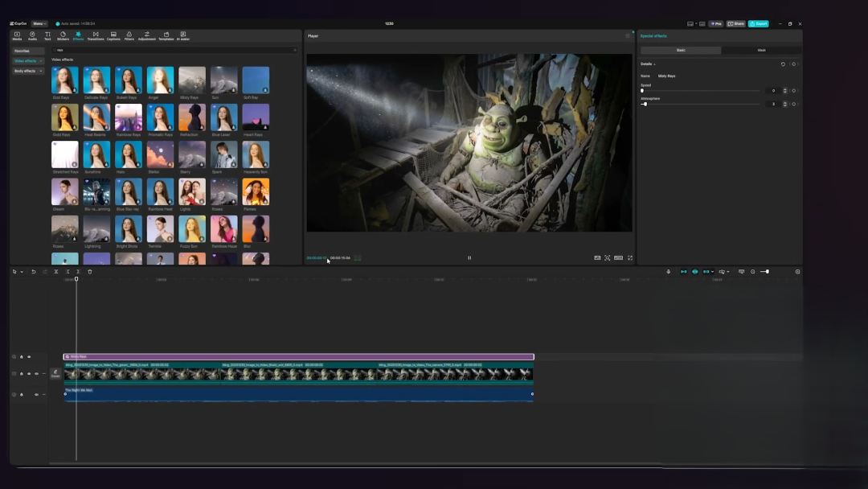Screen dimensions: 868x489
Task: Click the microphone record voiceover icon
Action: click(x=668, y=272)
